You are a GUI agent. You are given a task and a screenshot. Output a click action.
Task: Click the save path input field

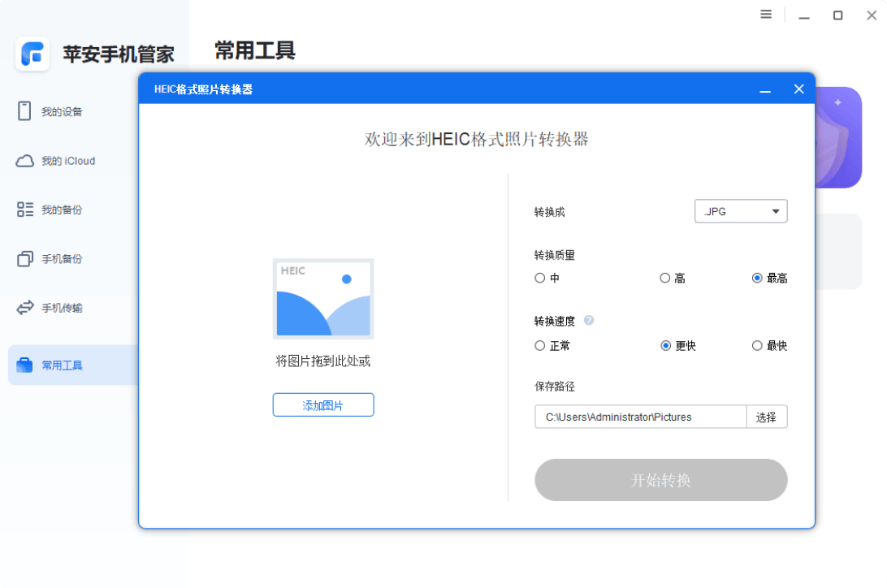(639, 416)
